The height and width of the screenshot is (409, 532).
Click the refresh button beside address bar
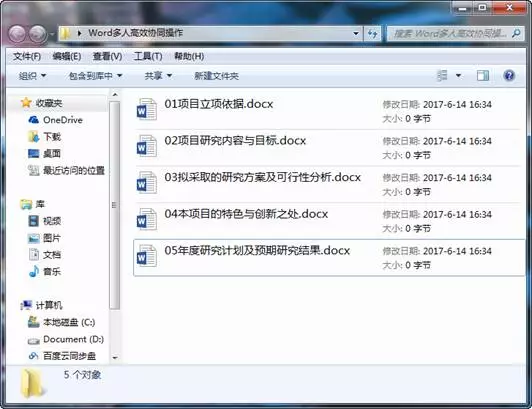tap(373, 33)
